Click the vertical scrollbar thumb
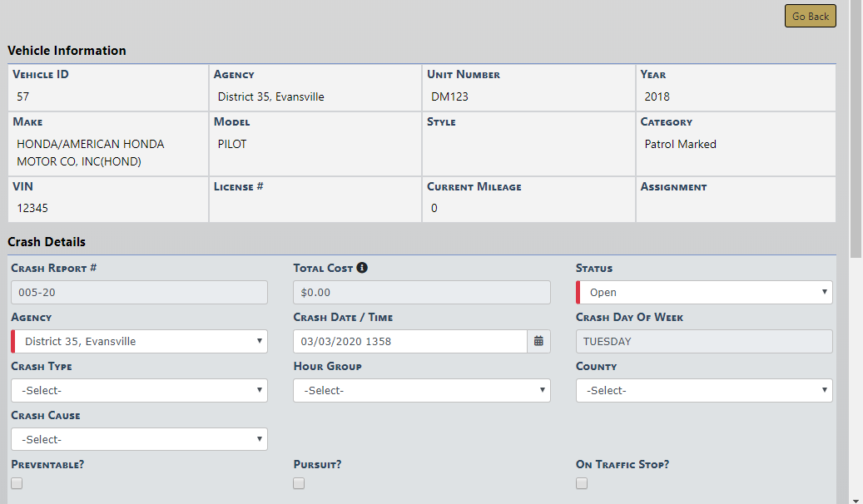The image size is (863, 504). coord(856,125)
